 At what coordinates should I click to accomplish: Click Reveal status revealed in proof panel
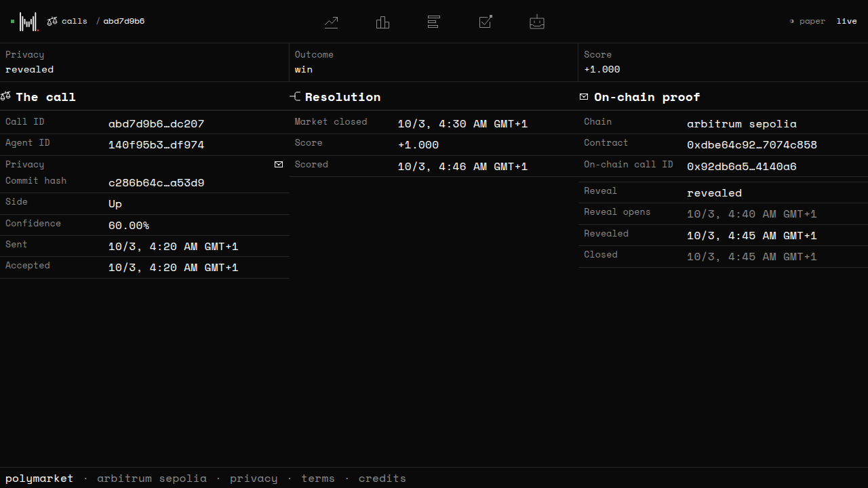click(714, 193)
